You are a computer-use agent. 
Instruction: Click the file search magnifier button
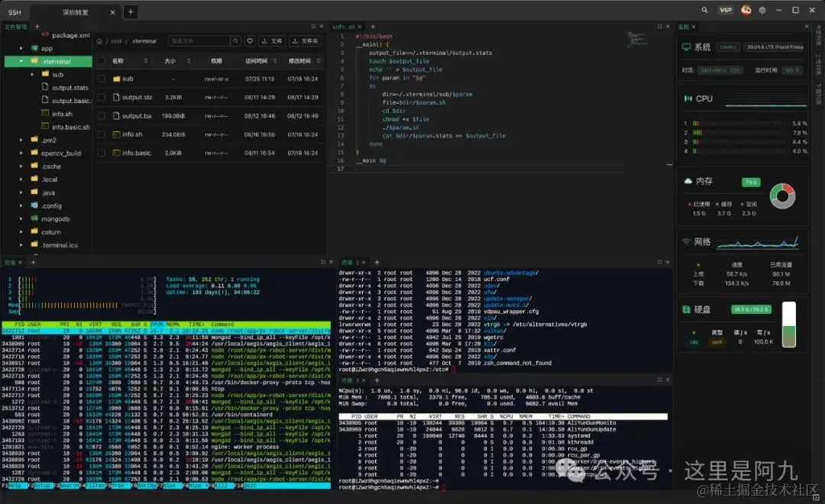click(x=235, y=41)
